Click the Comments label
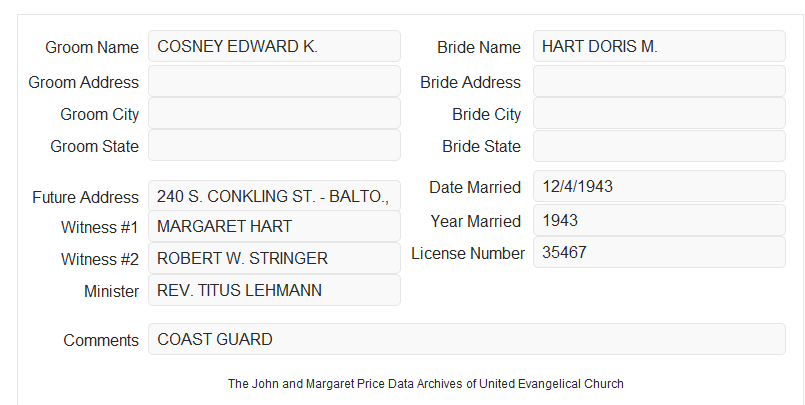805x405 pixels. tap(101, 340)
